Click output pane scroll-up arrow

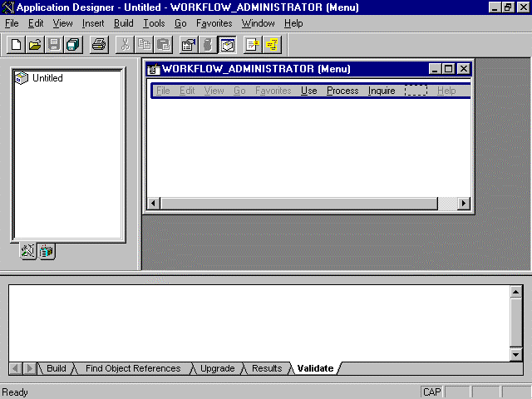pos(515,292)
